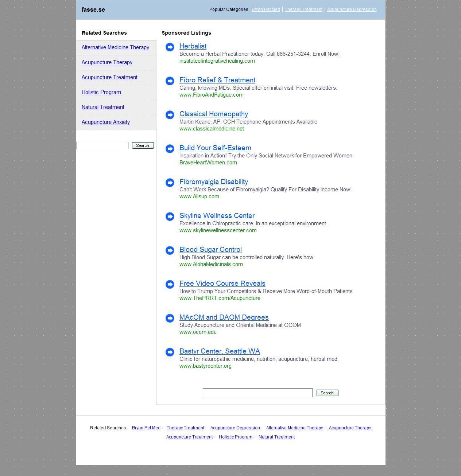Visit www.bastyrcenter.org URL
Image resolution: width=461 pixels, height=476 pixels.
coord(205,366)
